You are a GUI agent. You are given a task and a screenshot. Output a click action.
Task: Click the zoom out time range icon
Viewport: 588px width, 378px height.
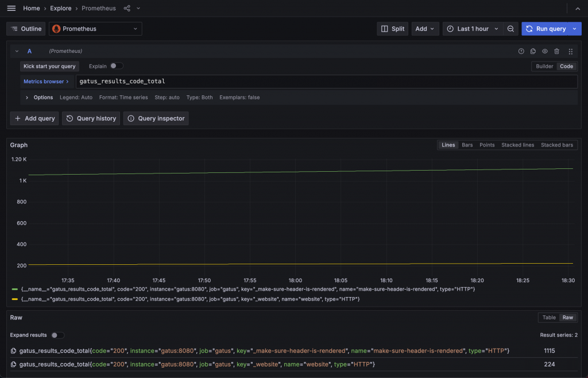[x=510, y=29]
